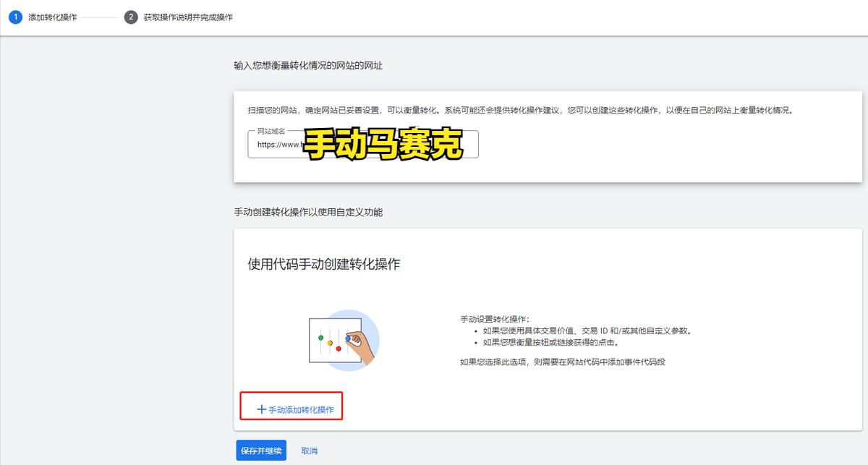This screenshot has height=465, width=868.
Task: Click the blue dot in the illustration
Action: (x=347, y=338)
